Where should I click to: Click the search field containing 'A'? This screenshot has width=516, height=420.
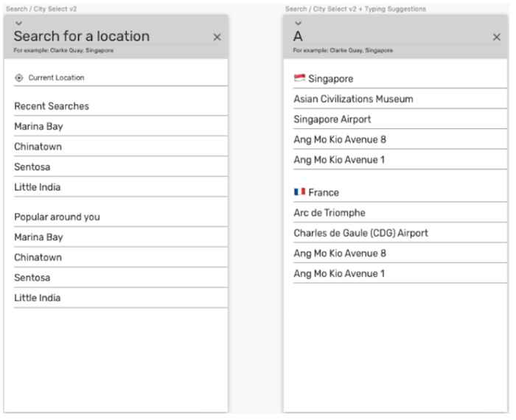[383, 36]
